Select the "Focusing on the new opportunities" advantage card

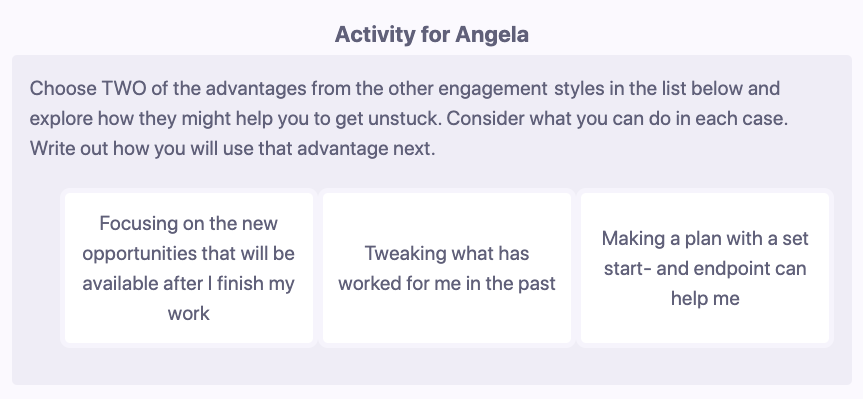tap(189, 268)
